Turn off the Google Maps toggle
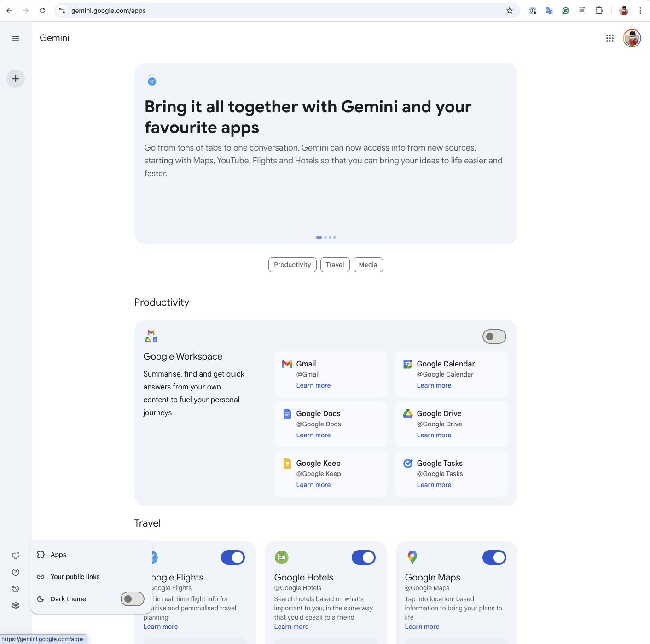The height and width of the screenshot is (644, 650). (x=494, y=557)
